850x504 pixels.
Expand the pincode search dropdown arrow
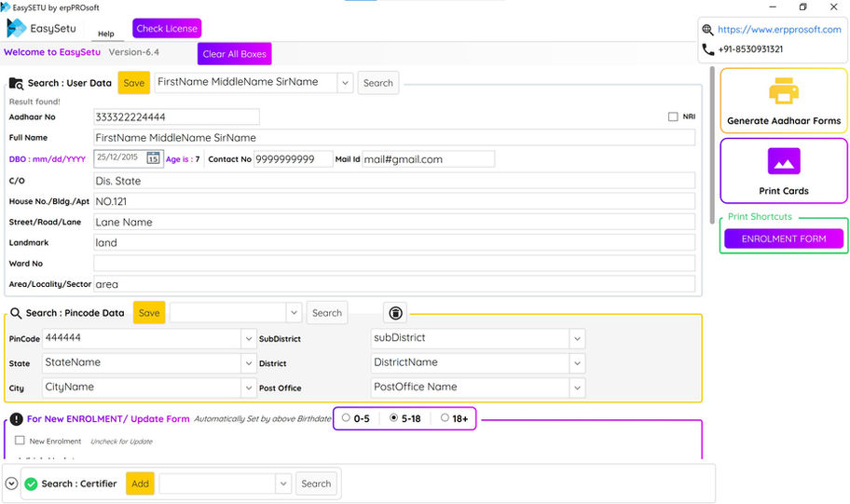pos(294,313)
